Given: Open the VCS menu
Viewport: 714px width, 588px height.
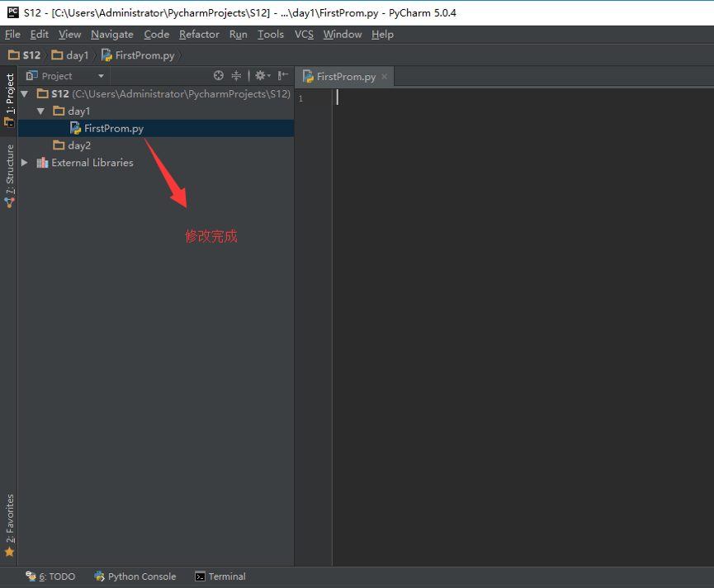Looking at the screenshot, I should click(304, 34).
